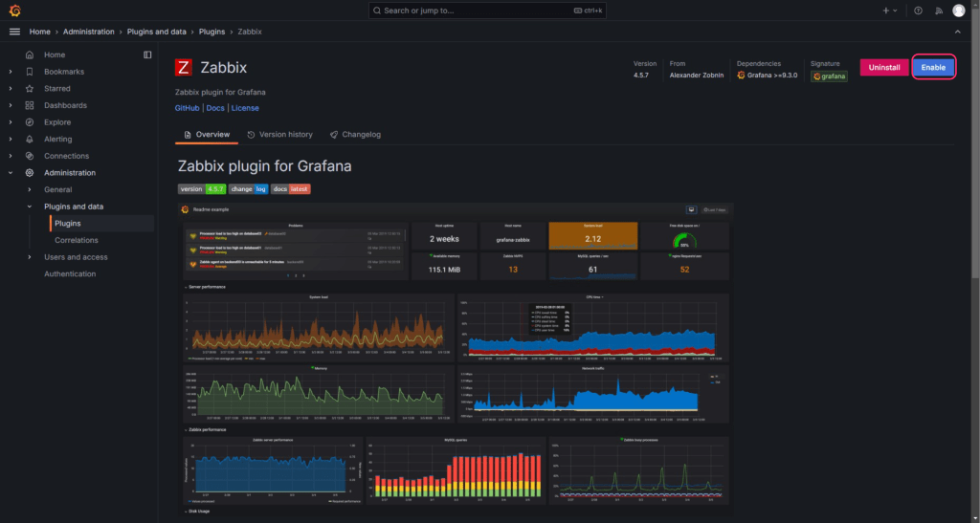Click the Dashboards grid icon in sidebar

[x=30, y=105]
